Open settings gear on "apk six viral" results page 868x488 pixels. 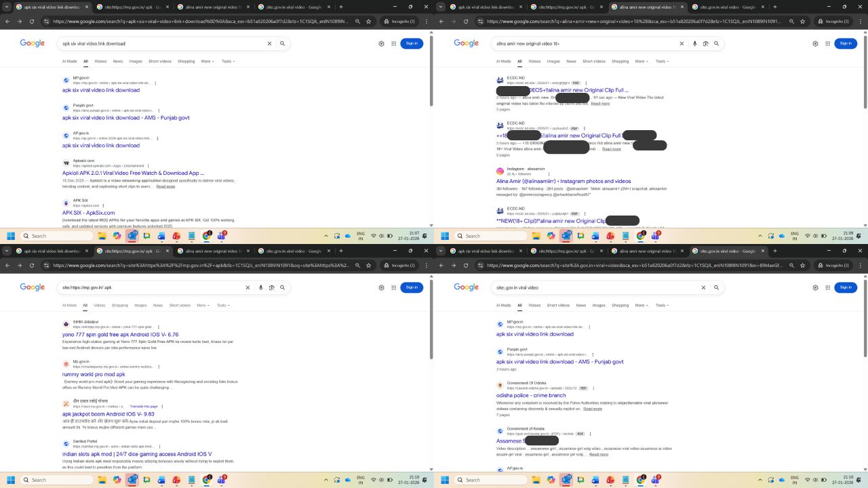[381, 43]
